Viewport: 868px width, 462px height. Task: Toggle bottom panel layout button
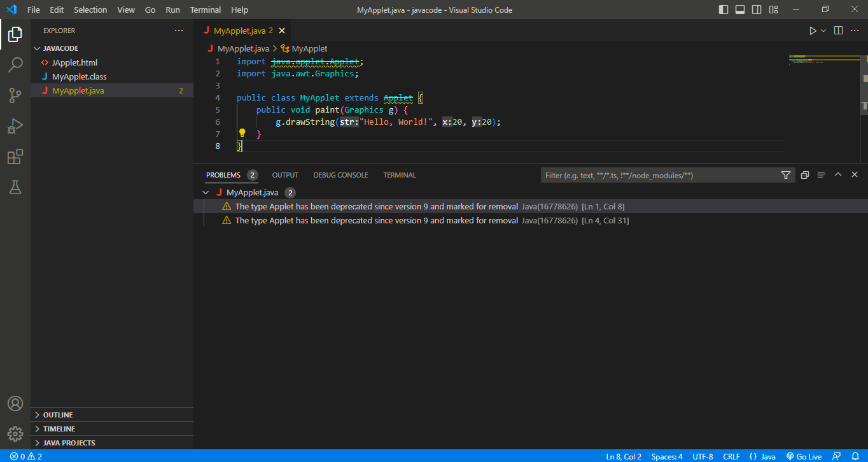(740, 10)
